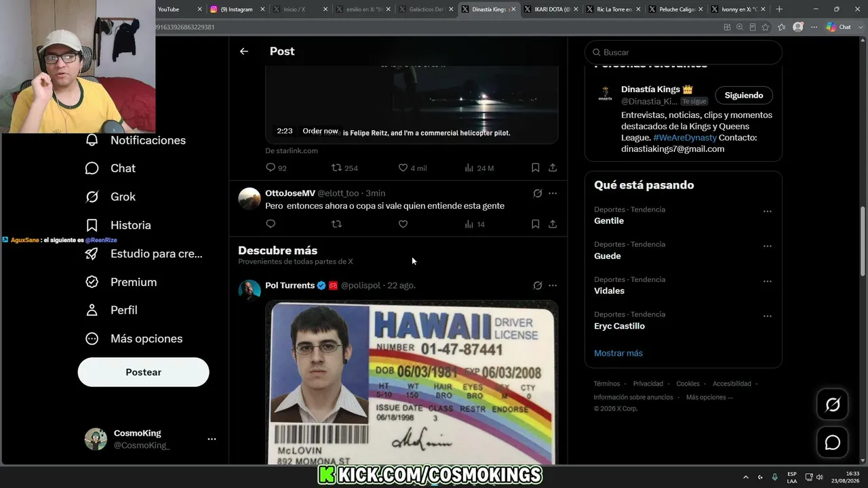Viewport: 868px width, 488px height.
Task: Click the CosmoKing profile avatar
Action: (x=96, y=439)
